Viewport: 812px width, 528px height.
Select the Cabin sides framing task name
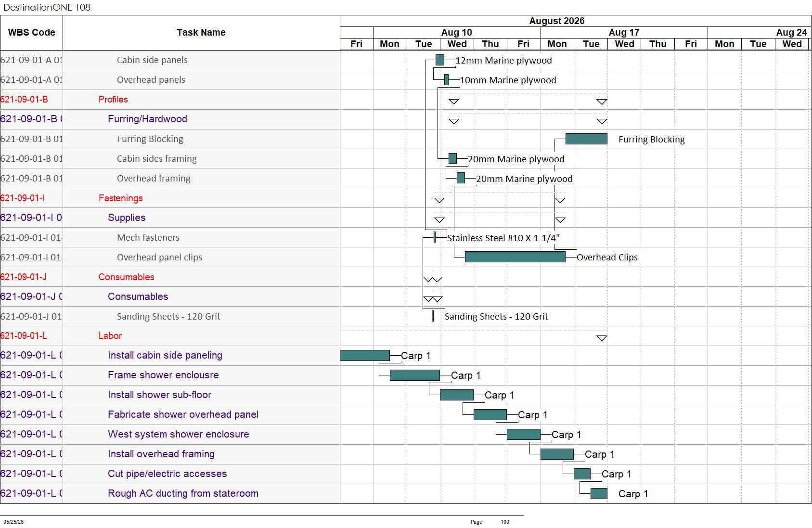pyautogui.click(x=157, y=159)
